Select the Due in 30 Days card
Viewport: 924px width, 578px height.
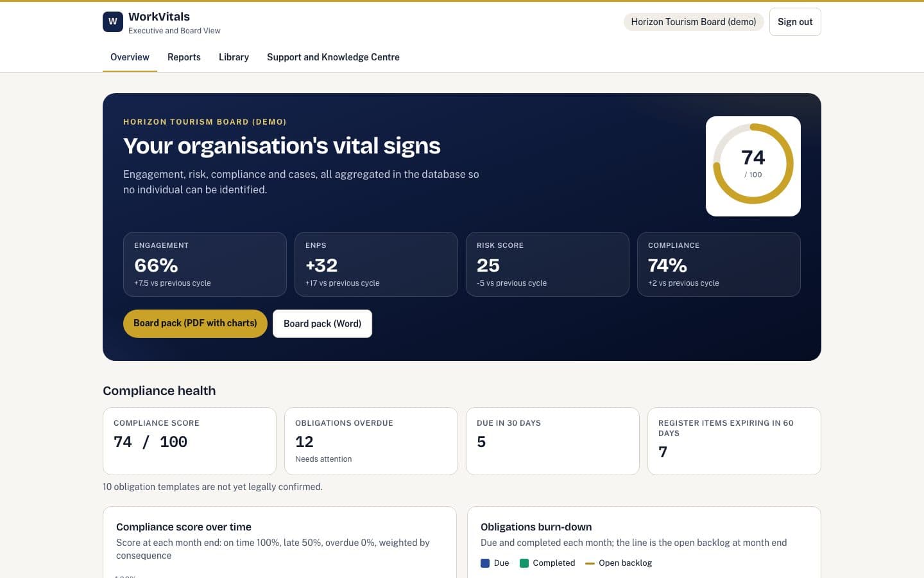tap(552, 441)
